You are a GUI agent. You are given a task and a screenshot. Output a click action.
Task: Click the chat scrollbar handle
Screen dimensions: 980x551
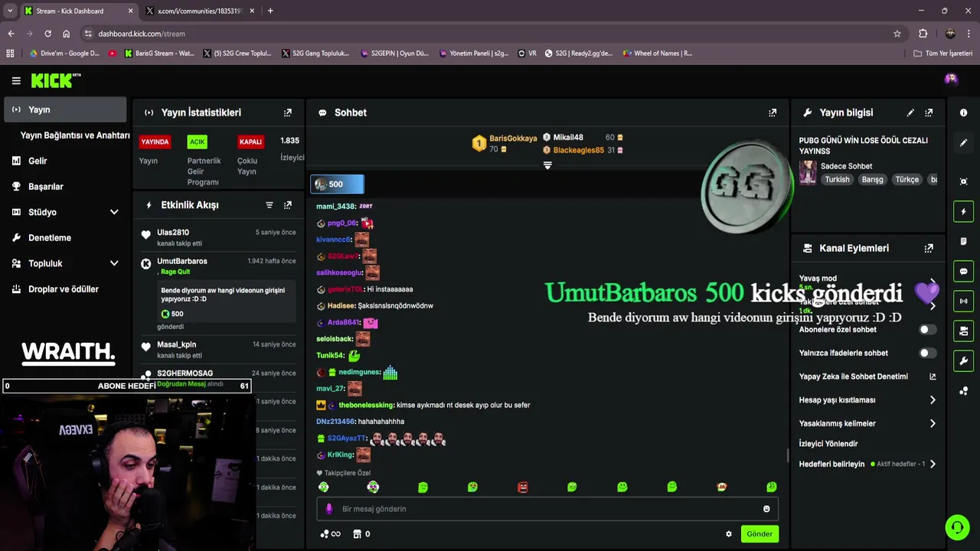point(788,455)
